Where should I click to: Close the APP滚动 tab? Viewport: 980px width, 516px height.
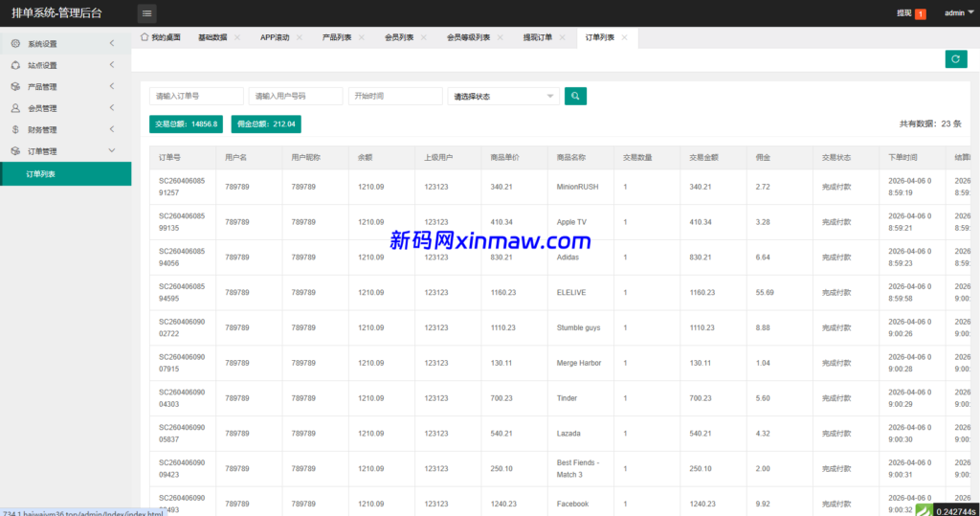point(300,37)
